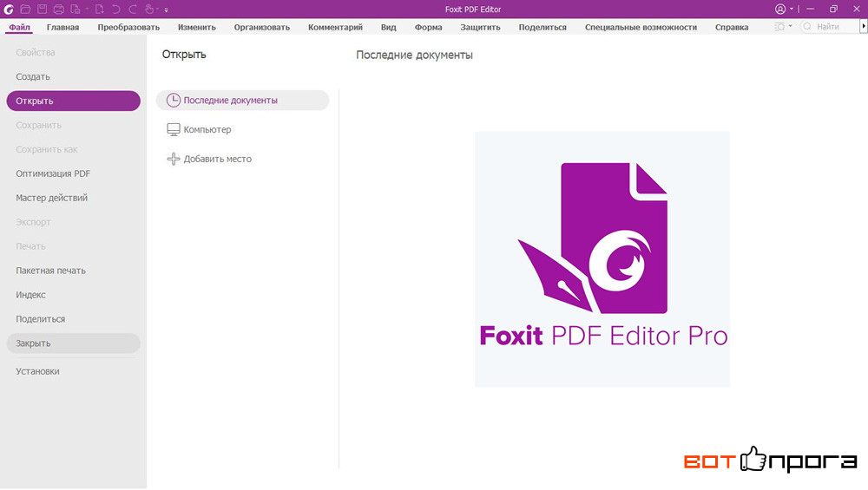Open Мастер действий in sidebar

click(x=73, y=198)
